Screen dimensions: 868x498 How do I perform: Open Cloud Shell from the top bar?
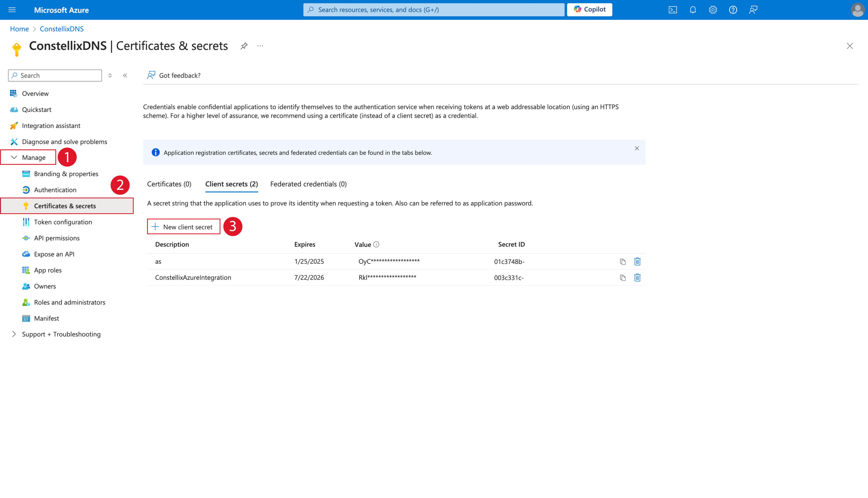click(x=673, y=10)
